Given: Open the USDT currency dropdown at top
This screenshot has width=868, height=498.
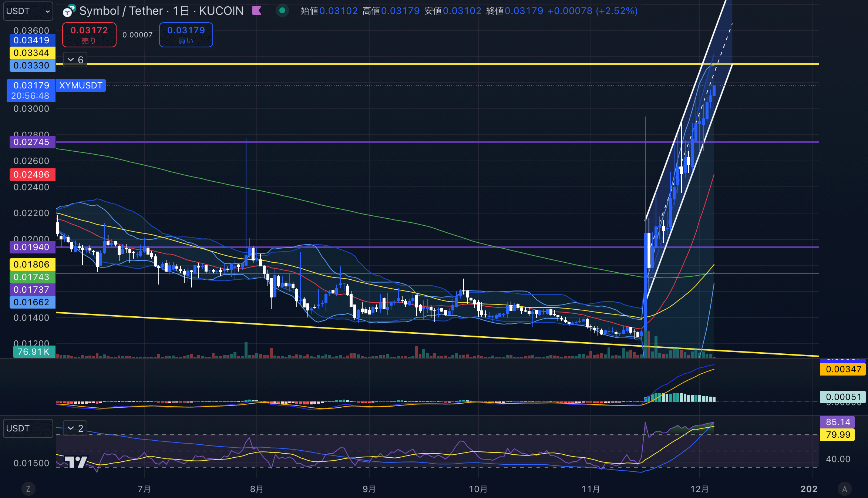Looking at the screenshot, I should tap(28, 11).
